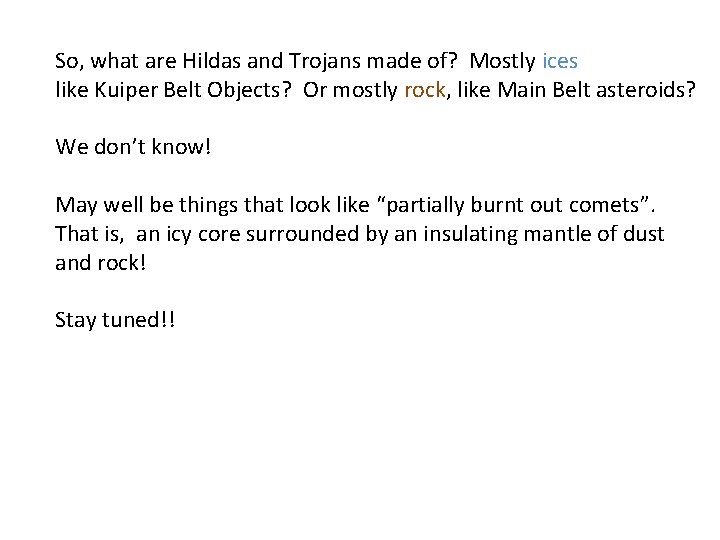Click the words "May well be"
Viewport: 720px width, 540px height.
pos(114,205)
